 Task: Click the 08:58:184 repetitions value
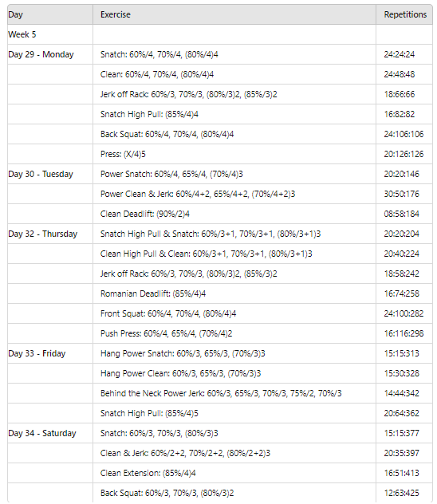pyautogui.click(x=401, y=214)
